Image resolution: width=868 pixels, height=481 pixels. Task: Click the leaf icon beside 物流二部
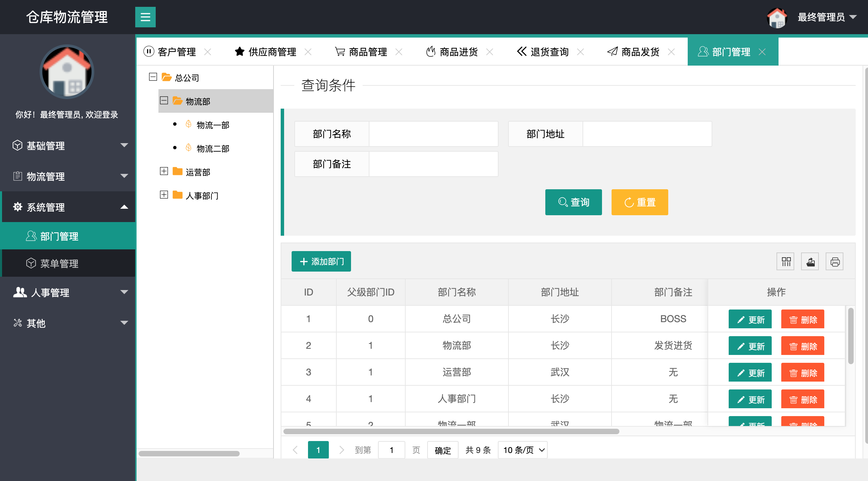click(x=188, y=148)
